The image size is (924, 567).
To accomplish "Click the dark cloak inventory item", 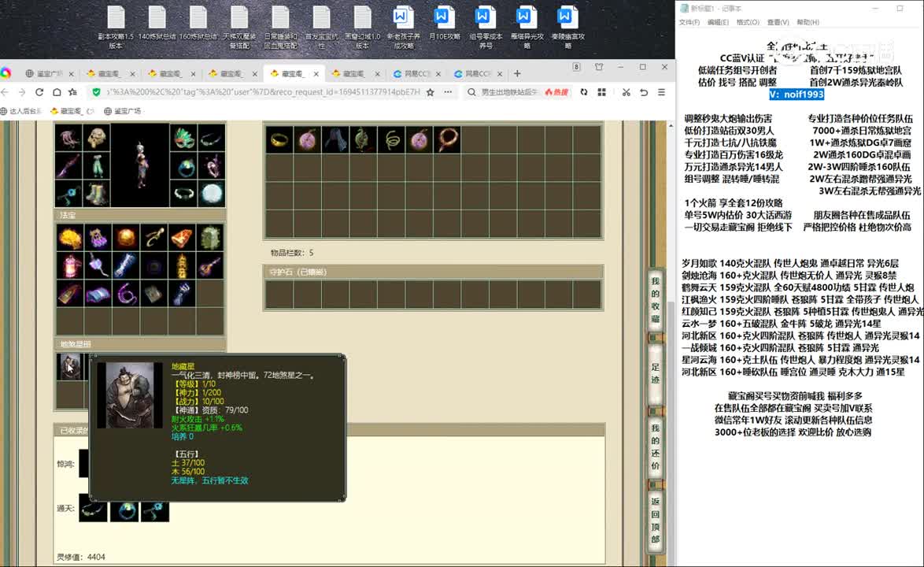I will (335, 140).
